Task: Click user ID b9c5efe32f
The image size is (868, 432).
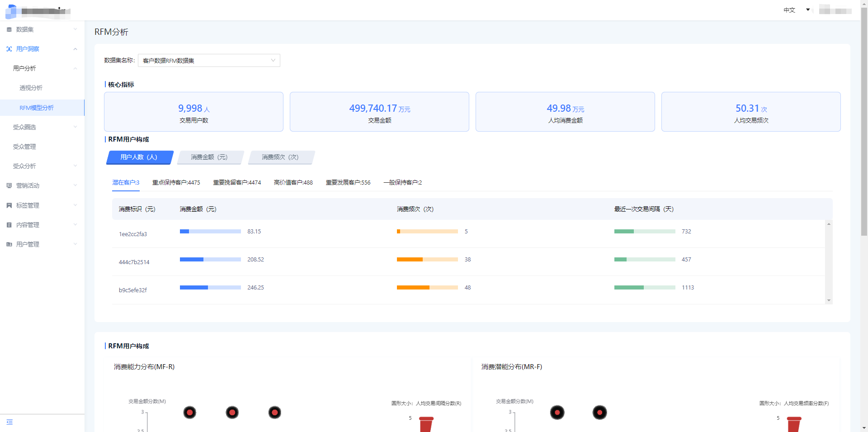Action: (x=133, y=290)
